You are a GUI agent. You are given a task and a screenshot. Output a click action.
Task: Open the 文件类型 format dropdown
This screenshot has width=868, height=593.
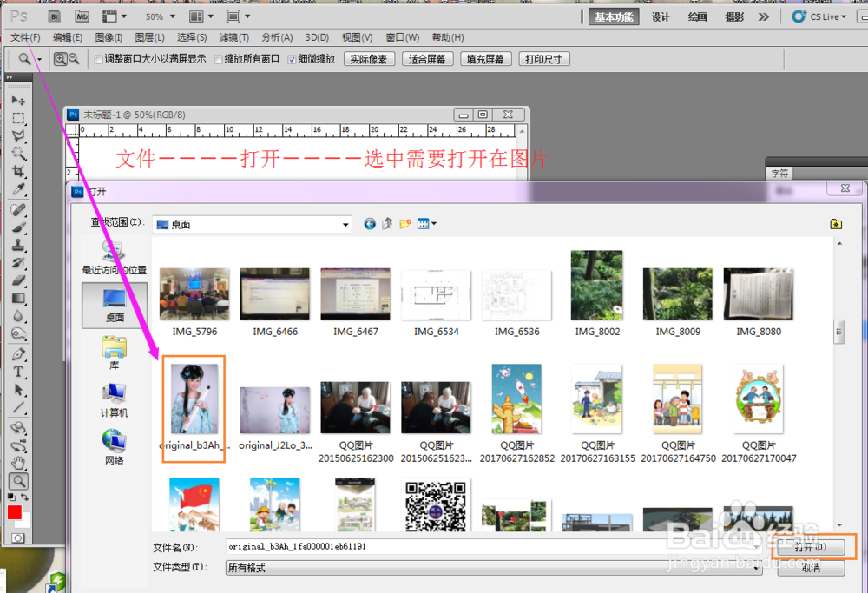[755, 567]
